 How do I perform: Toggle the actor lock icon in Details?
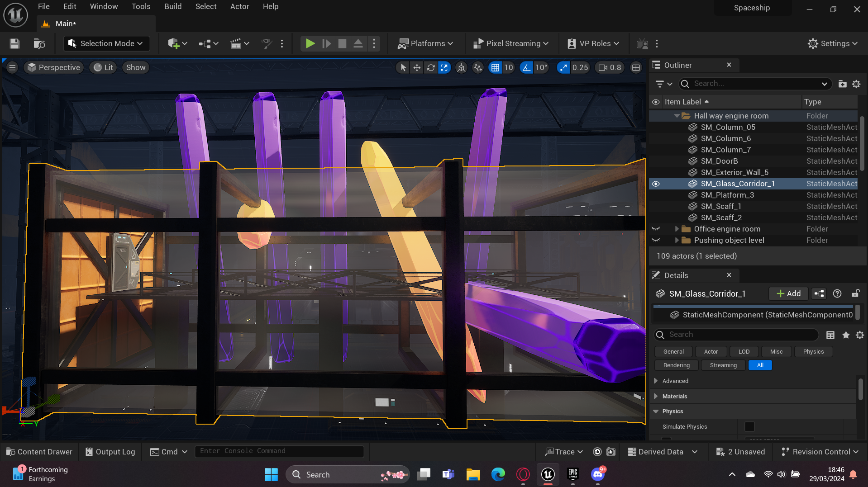pyautogui.click(x=855, y=293)
